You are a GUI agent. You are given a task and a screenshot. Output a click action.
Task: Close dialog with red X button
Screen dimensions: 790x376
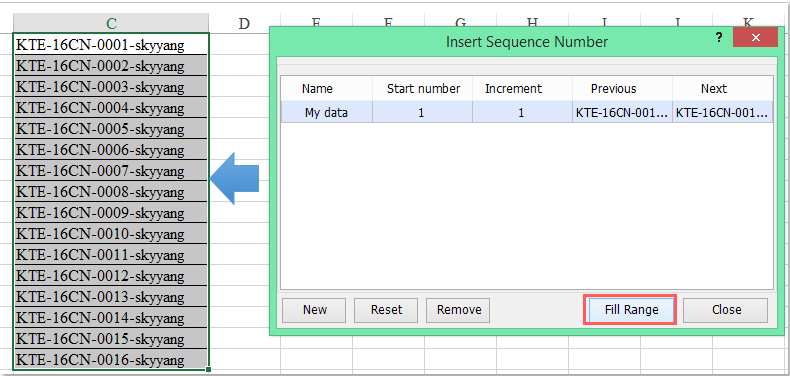click(755, 37)
